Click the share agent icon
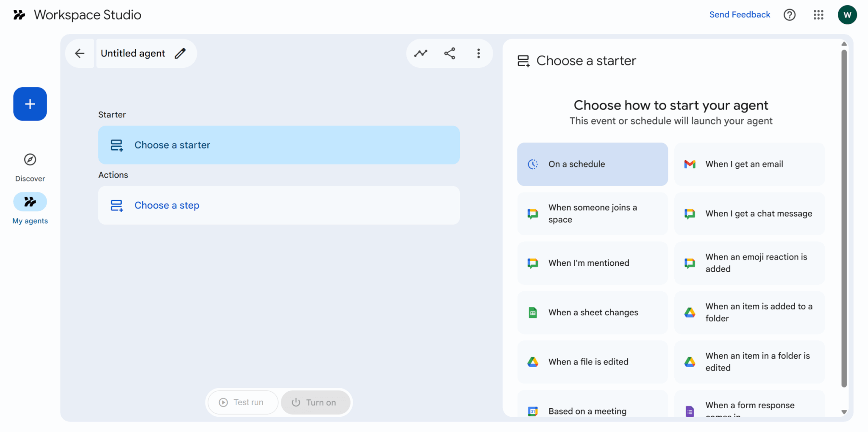This screenshot has width=868, height=432. [450, 53]
